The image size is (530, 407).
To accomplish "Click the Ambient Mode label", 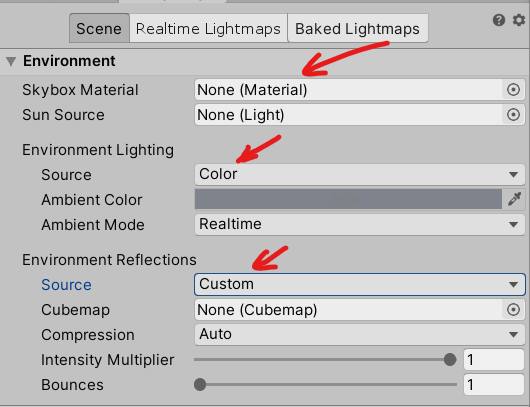I will tap(93, 225).
